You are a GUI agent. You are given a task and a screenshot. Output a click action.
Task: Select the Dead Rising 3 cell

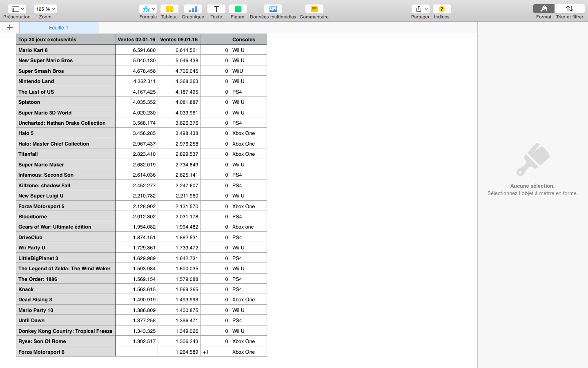(x=66, y=299)
